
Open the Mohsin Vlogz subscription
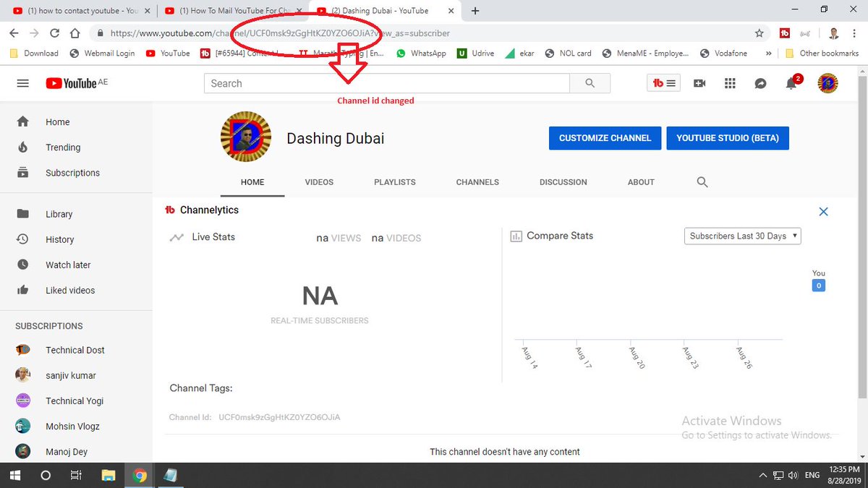pyautogui.click(x=76, y=426)
